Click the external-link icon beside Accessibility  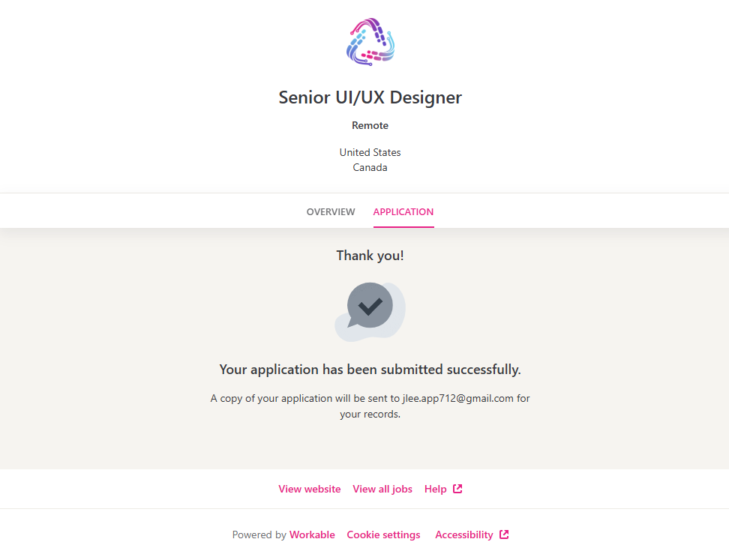[x=504, y=535]
